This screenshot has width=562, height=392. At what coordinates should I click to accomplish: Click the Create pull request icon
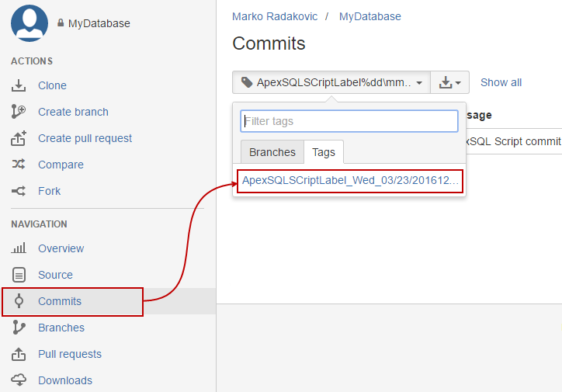(19, 138)
